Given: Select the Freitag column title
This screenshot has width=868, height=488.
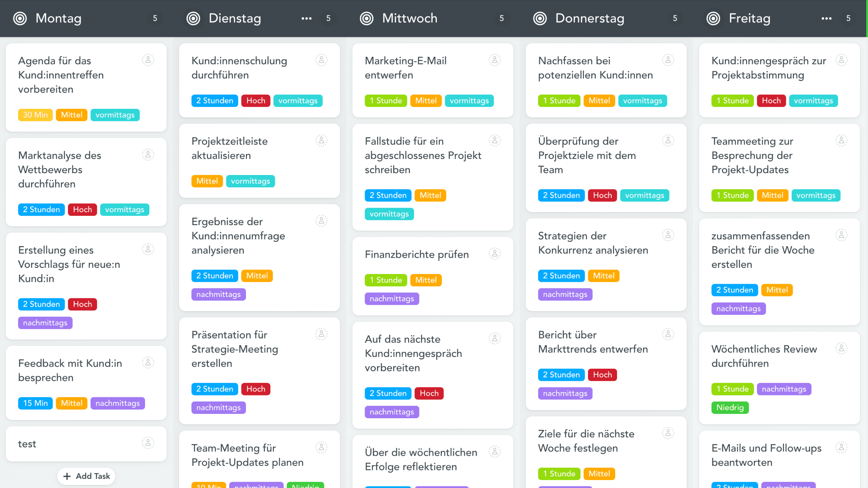Looking at the screenshot, I should pos(749,18).
